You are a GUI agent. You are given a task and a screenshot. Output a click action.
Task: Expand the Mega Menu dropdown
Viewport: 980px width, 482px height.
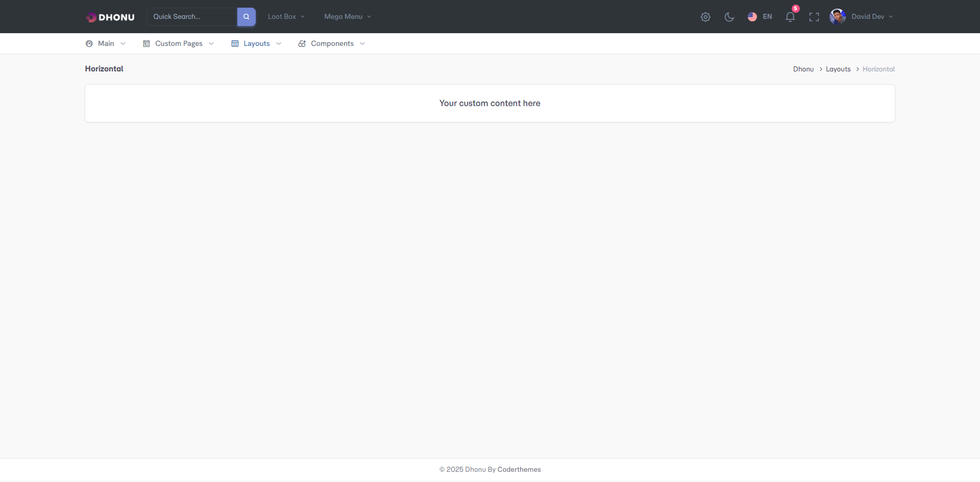pos(348,17)
